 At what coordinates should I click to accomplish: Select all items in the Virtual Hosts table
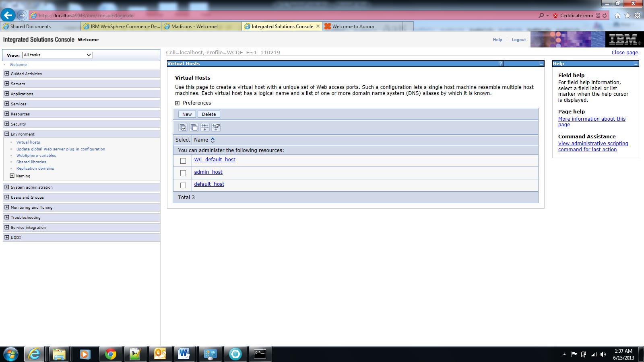(x=182, y=127)
